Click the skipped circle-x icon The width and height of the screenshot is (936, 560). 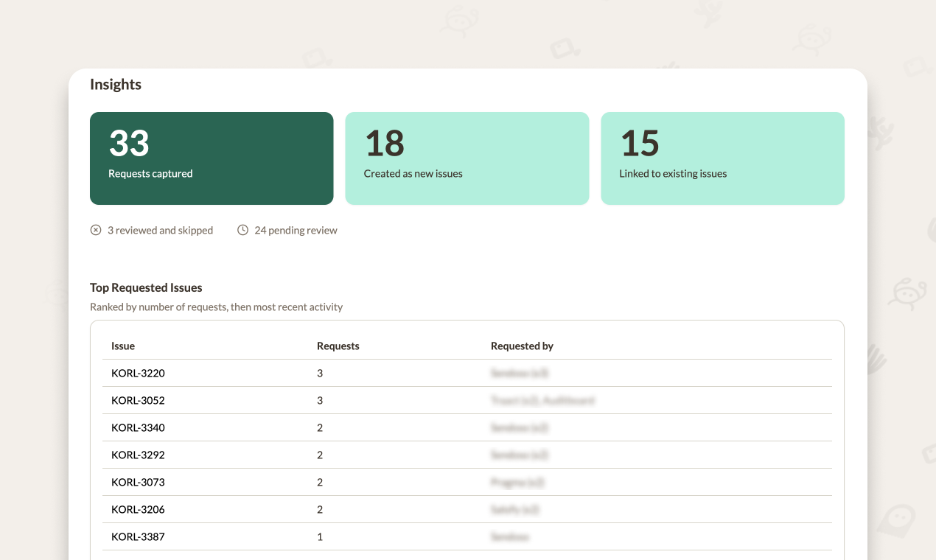coord(96,230)
